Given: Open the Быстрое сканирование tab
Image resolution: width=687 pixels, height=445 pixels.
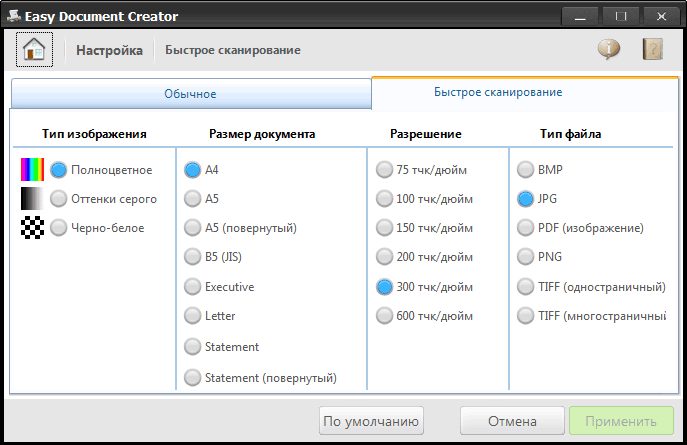Looking at the screenshot, I should point(497,92).
